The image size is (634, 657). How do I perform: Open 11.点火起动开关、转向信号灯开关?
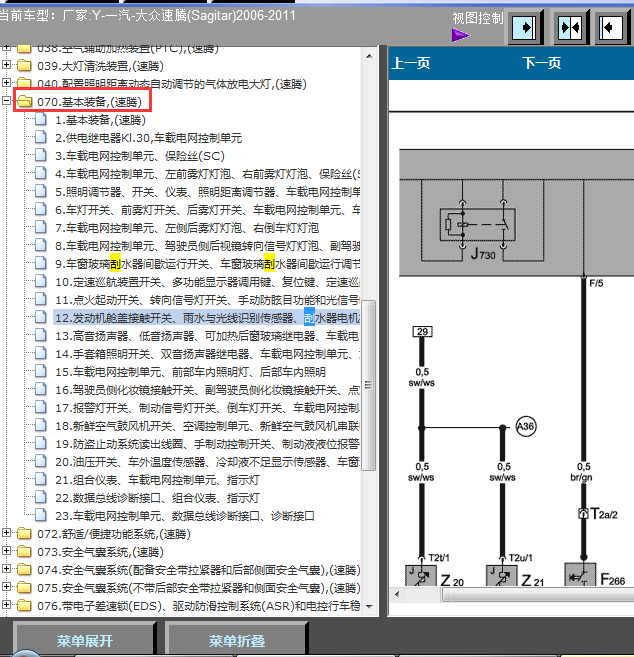coord(207,300)
